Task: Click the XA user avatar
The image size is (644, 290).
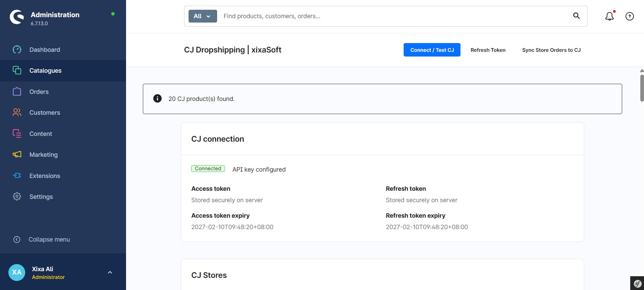Action: 17,273
